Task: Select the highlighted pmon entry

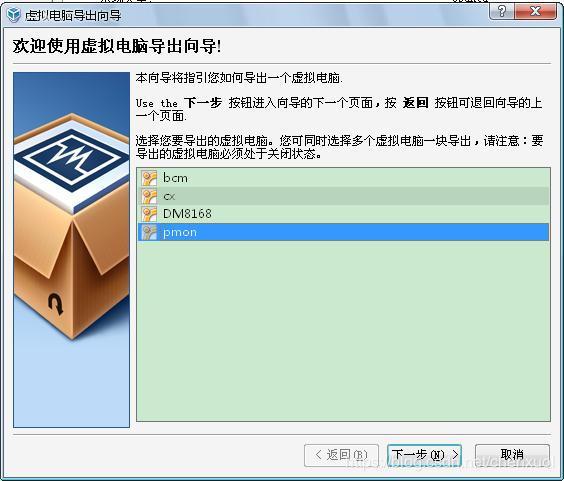Action: pos(344,232)
